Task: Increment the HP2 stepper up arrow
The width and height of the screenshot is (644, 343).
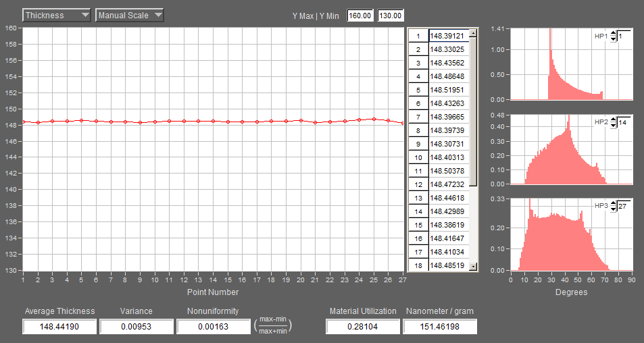Action: (613, 120)
